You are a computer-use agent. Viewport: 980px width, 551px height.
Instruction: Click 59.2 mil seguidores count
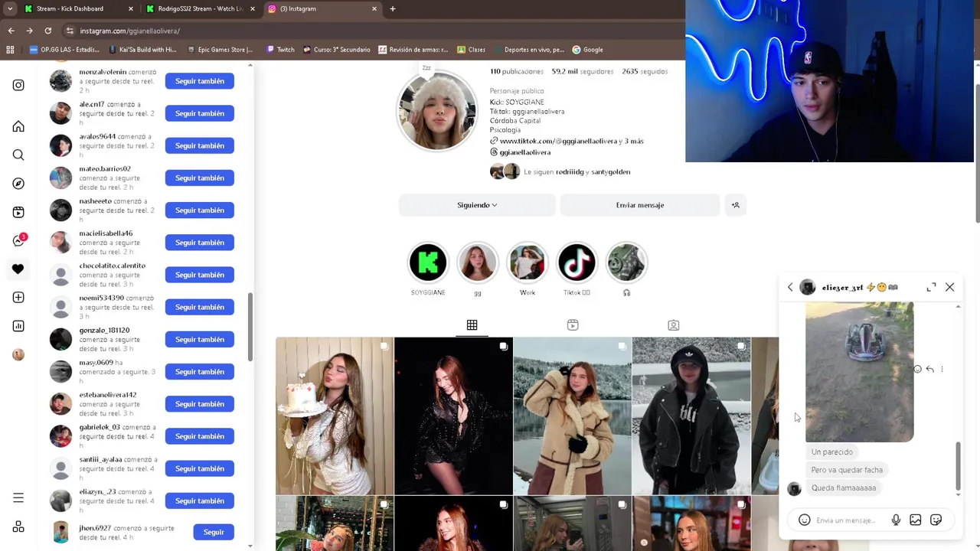[583, 71]
